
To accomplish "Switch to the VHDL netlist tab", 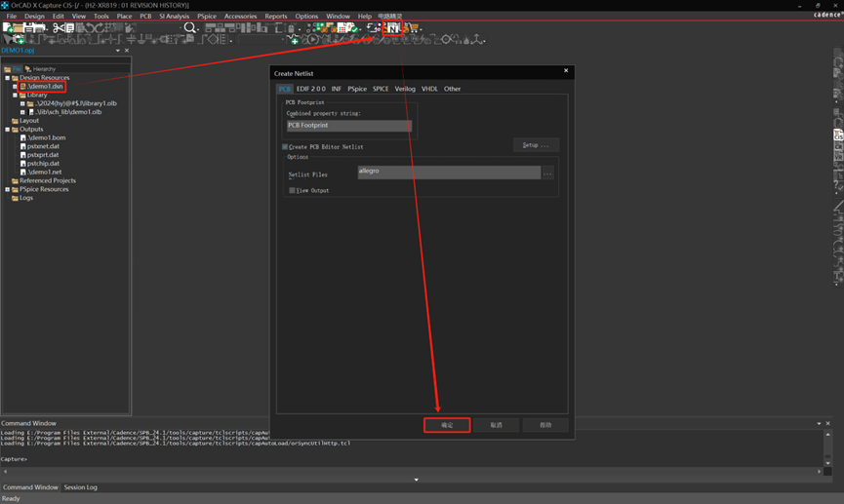I will click(429, 89).
